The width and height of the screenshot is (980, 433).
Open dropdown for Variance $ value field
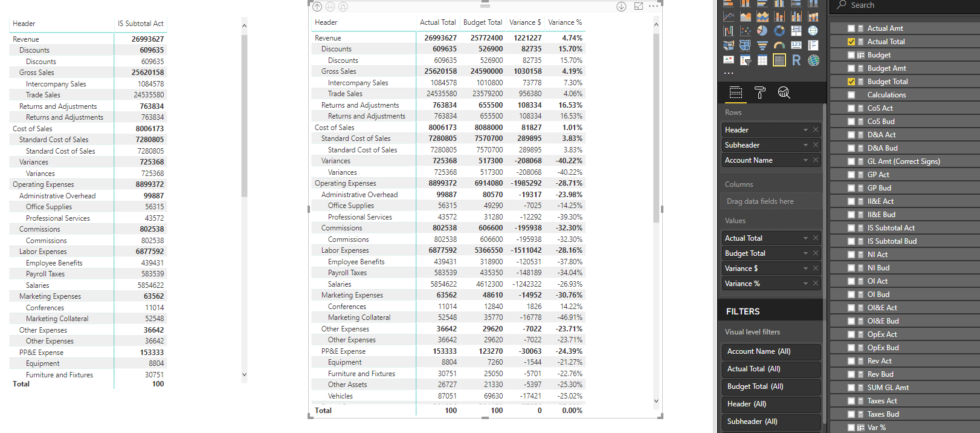[805, 269]
